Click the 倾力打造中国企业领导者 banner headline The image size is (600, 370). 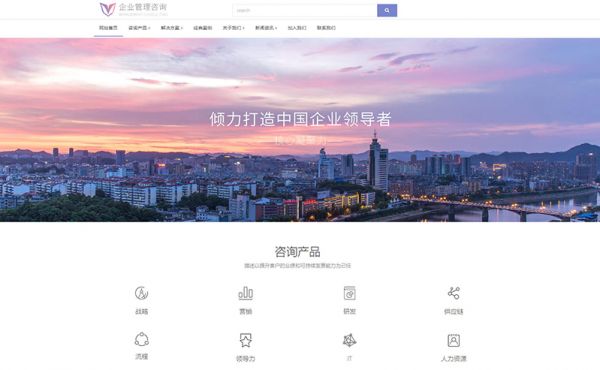pos(300,119)
